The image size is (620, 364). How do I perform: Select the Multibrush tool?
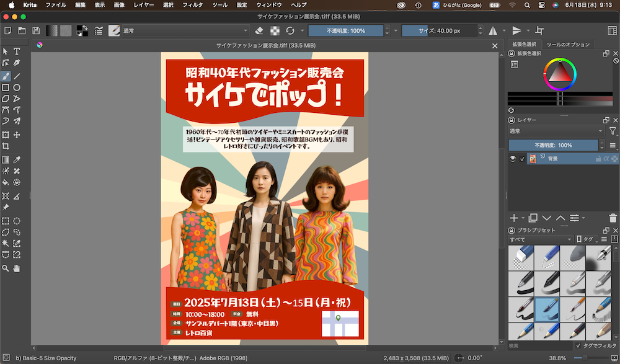[x=17, y=121]
